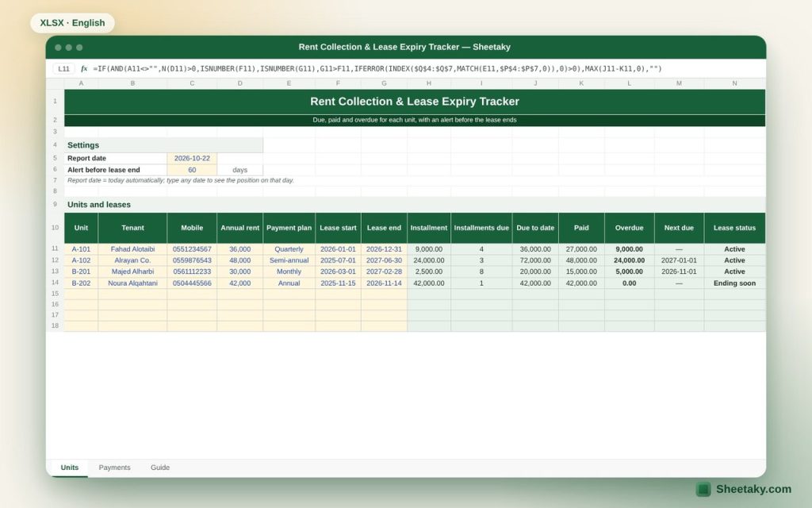This screenshot has height=508, width=812.
Task: Select the Annual payment plan cell
Action: [289, 283]
